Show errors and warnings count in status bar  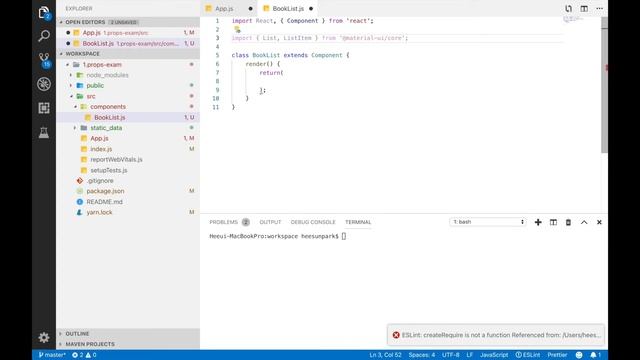[x=84, y=355]
